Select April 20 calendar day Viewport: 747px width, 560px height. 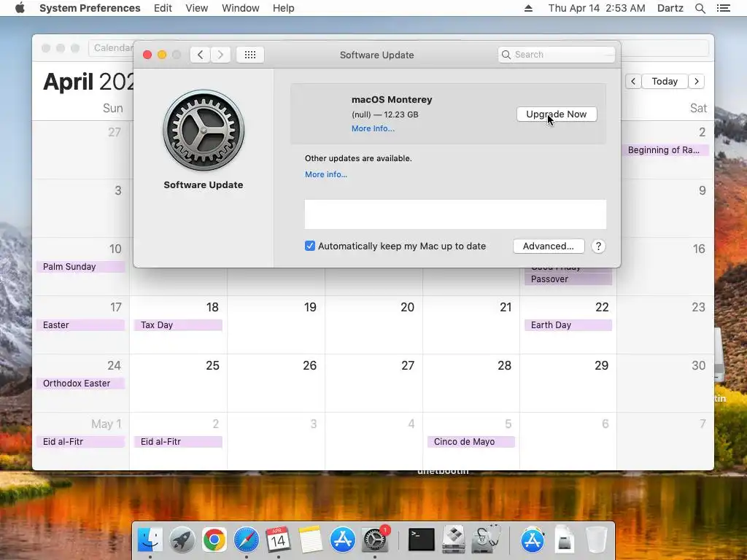(x=373, y=324)
